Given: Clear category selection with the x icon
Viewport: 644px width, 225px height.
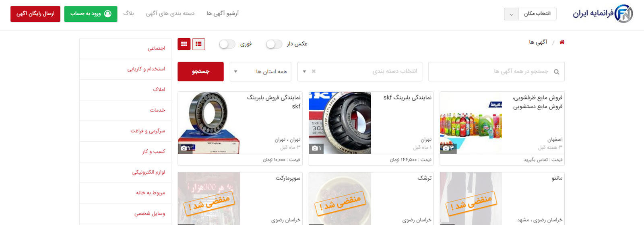Looking at the screenshot, I should (314, 71).
